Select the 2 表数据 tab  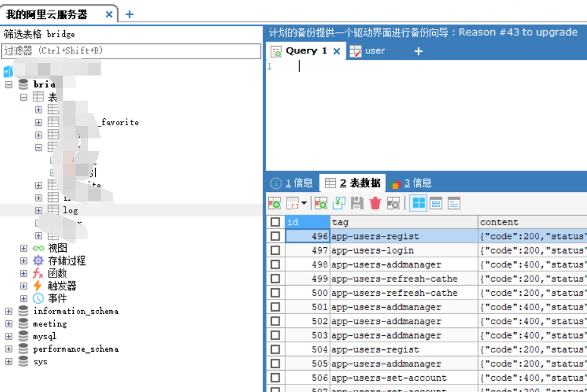(x=353, y=183)
